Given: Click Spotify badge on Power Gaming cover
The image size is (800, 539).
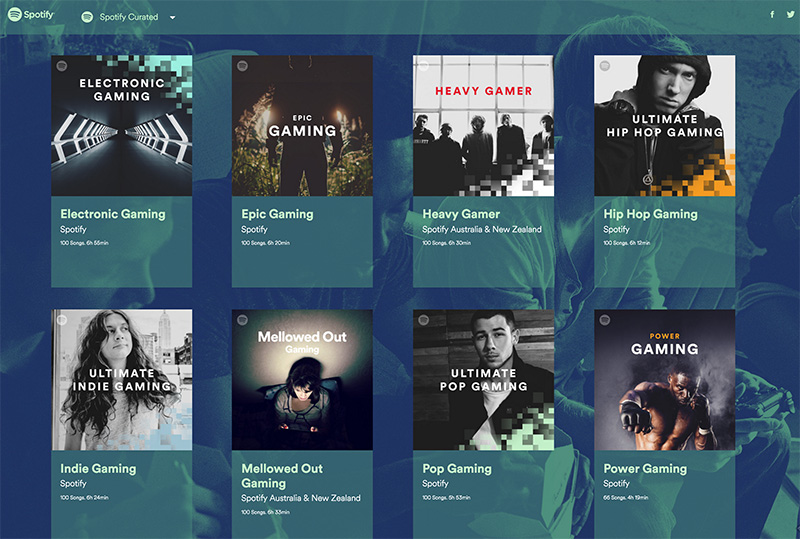Looking at the screenshot, I should pos(605,320).
